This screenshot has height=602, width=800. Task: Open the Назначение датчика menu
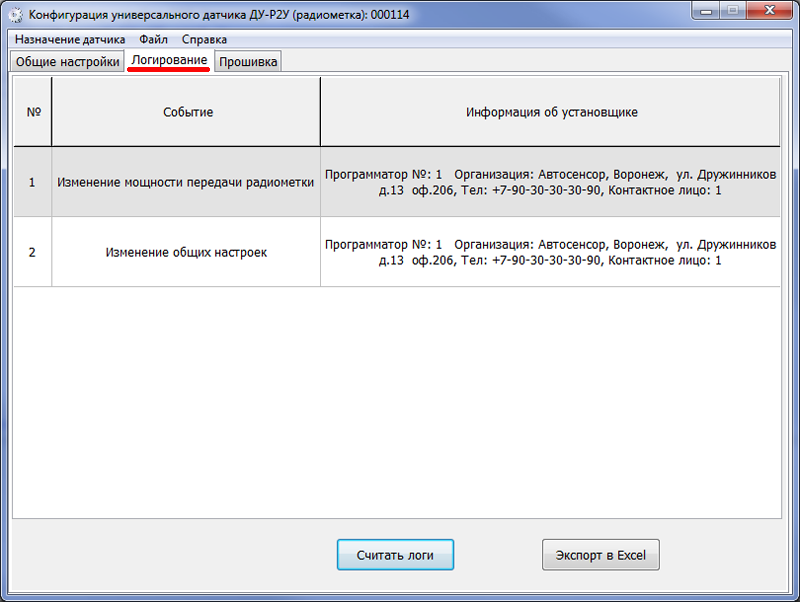point(70,39)
